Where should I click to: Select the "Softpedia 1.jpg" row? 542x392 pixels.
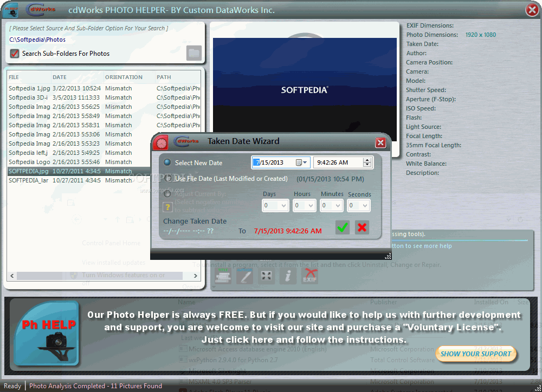click(x=104, y=88)
